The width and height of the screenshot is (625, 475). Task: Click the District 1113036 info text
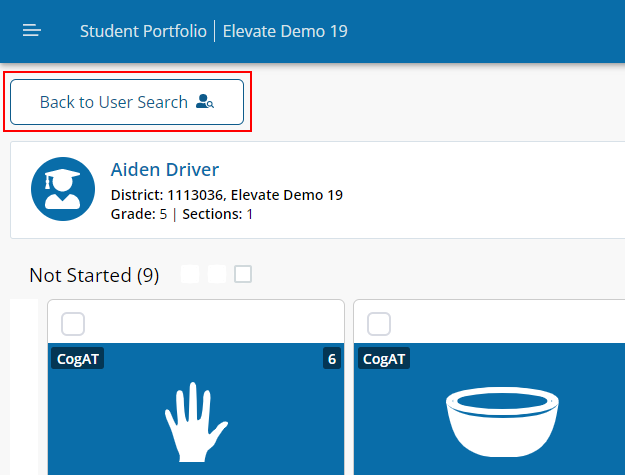coord(227,195)
